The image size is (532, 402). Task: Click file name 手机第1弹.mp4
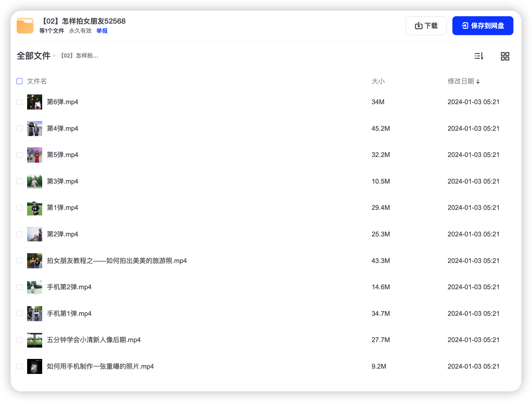click(69, 313)
